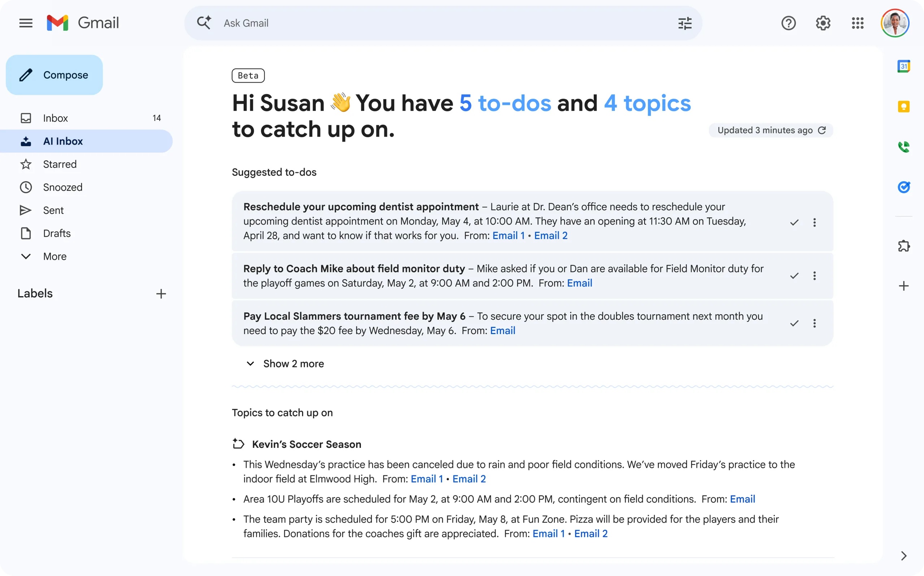Open the Google Keep side panel
The image size is (924, 576).
point(904,106)
